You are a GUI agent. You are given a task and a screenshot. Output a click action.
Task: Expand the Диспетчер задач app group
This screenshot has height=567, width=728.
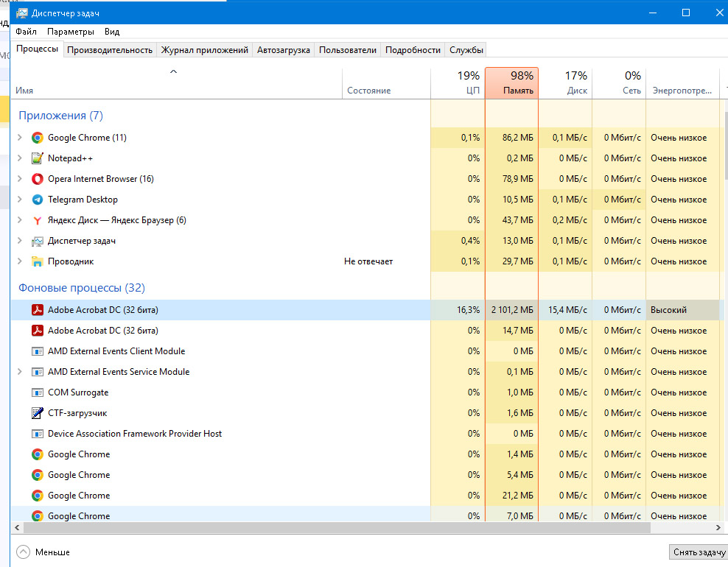pyautogui.click(x=19, y=240)
